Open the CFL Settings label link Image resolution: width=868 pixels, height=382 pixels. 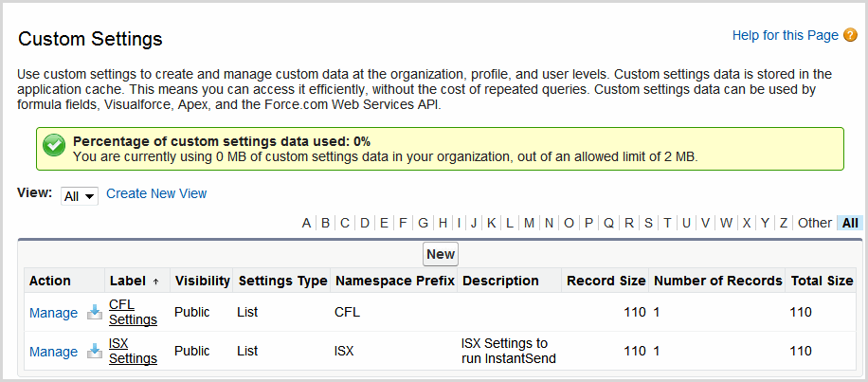[133, 312]
